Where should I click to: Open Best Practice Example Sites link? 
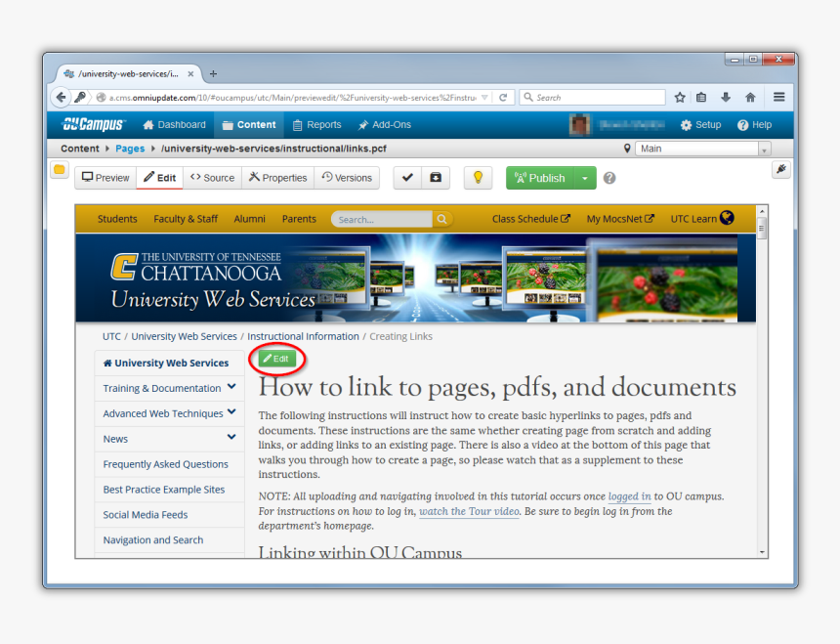click(164, 490)
